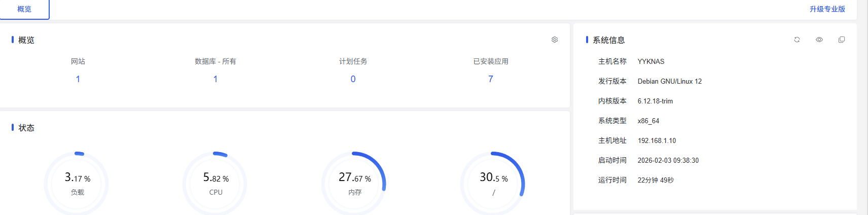This screenshot has height=215, width=868.
Task: Open the 已安装应用 count number
Action: coord(490,79)
